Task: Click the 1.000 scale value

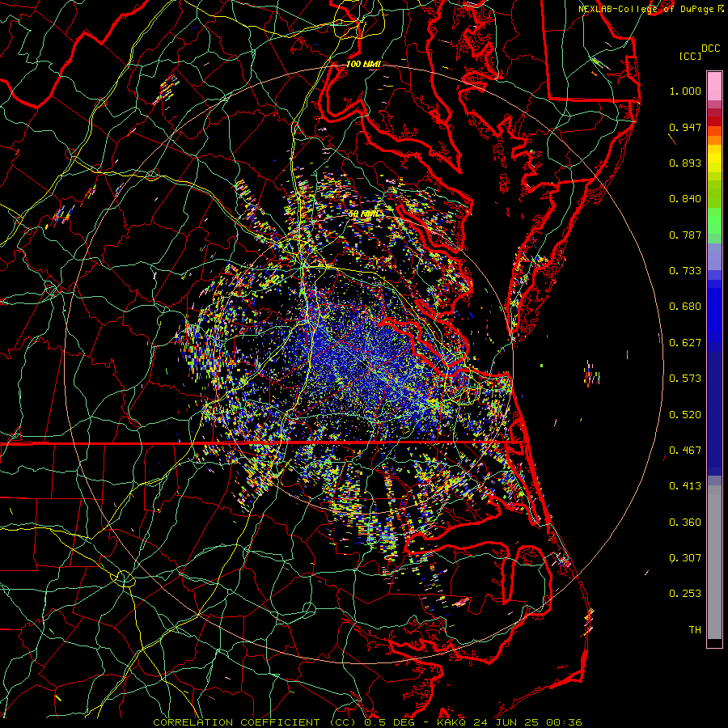Action: tap(685, 91)
